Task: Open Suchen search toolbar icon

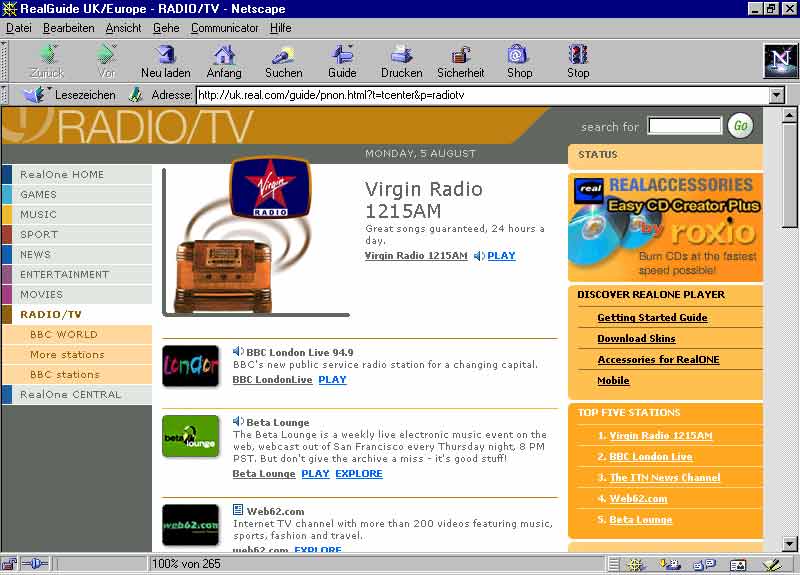Action: [x=284, y=55]
